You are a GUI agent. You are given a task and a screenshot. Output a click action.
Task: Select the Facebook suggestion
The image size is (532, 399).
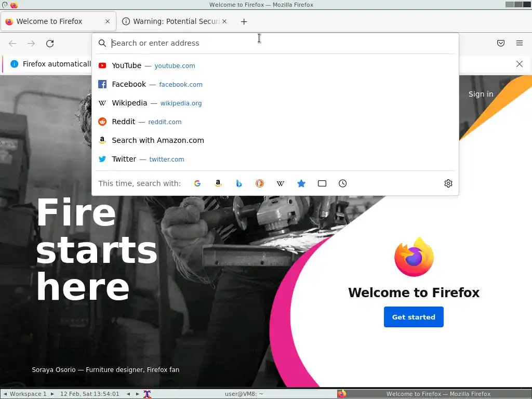[275, 84]
